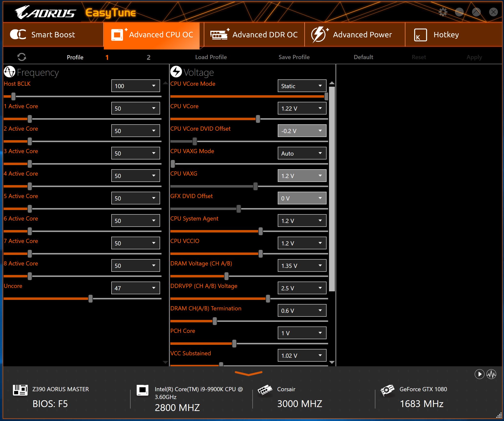
Task: Open the DRAM CH(A/B) Termination dropdown
Action: coord(302,310)
